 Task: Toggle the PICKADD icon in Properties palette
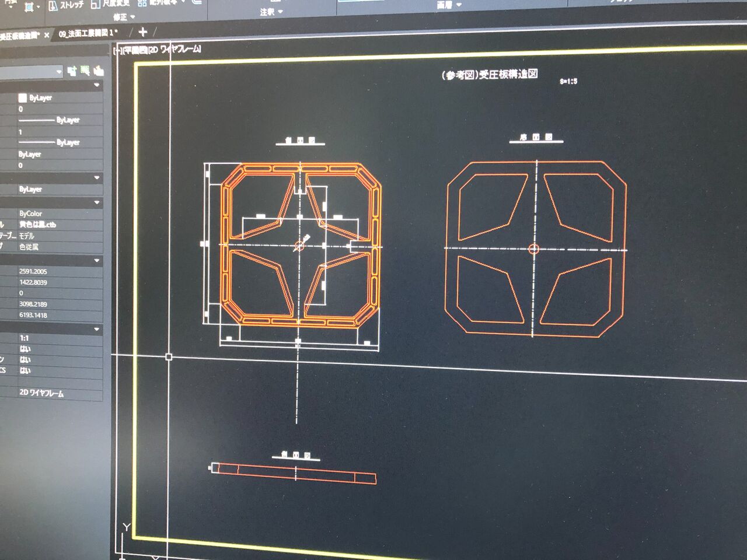coord(72,71)
